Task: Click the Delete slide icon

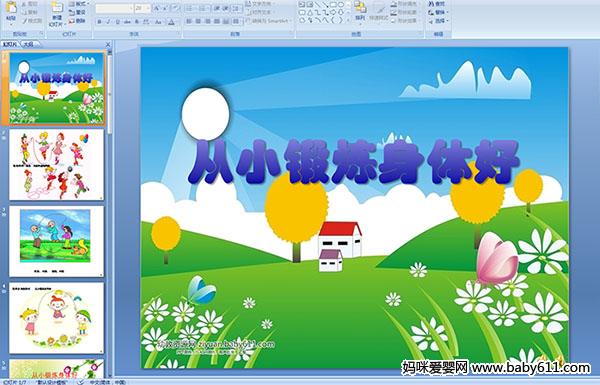Action: coord(78,21)
